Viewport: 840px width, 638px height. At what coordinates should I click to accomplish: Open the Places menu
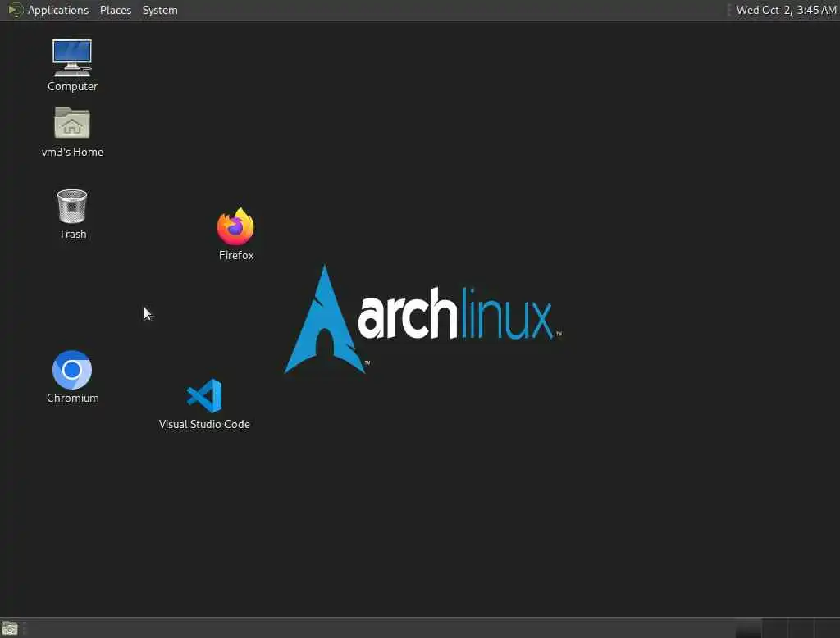click(115, 10)
